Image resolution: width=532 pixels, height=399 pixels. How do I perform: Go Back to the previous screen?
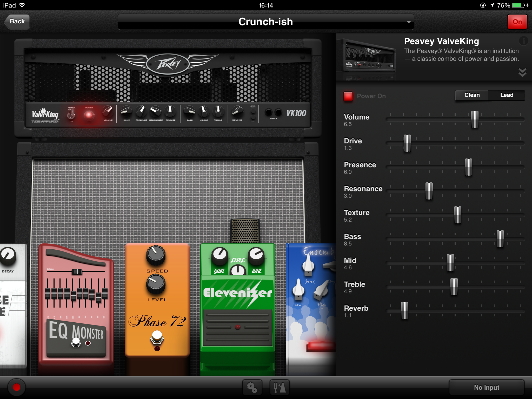(17, 22)
